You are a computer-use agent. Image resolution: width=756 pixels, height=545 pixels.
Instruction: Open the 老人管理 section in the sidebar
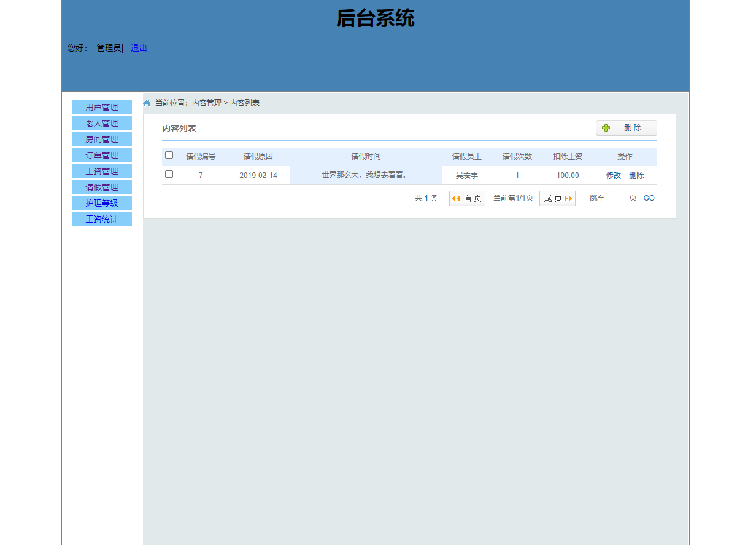pyautogui.click(x=102, y=123)
